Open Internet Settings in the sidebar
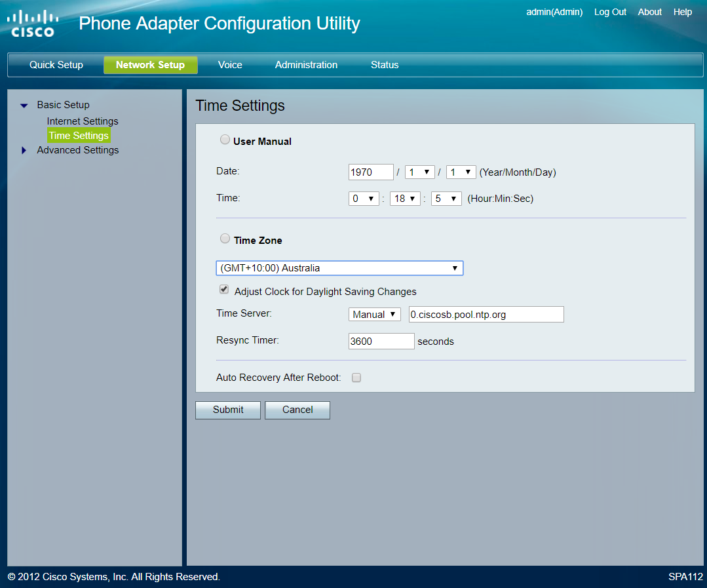707x588 pixels. coord(83,121)
